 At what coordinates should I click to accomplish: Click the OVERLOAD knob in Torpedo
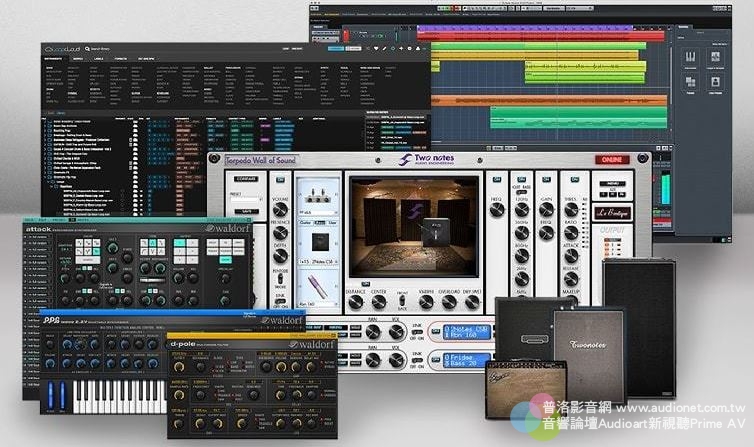point(449,302)
